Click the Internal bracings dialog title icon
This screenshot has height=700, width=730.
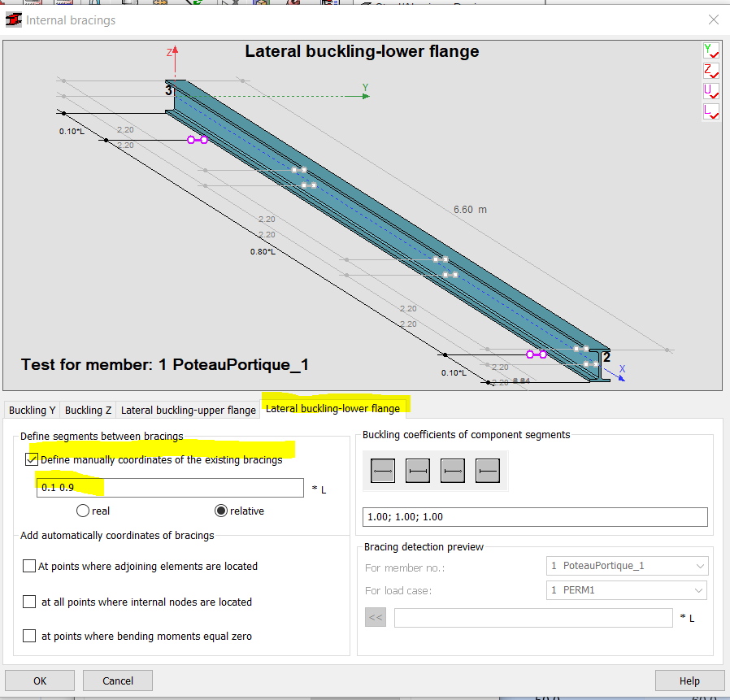click(x=13, y=19)
